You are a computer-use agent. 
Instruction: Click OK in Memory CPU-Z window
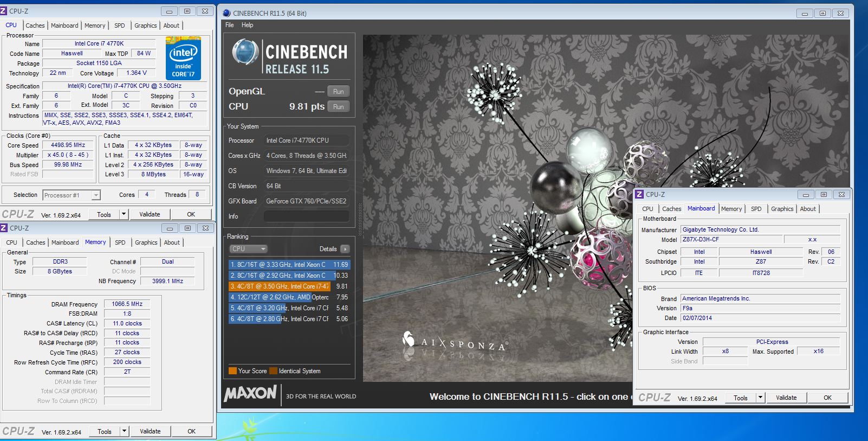191,431
